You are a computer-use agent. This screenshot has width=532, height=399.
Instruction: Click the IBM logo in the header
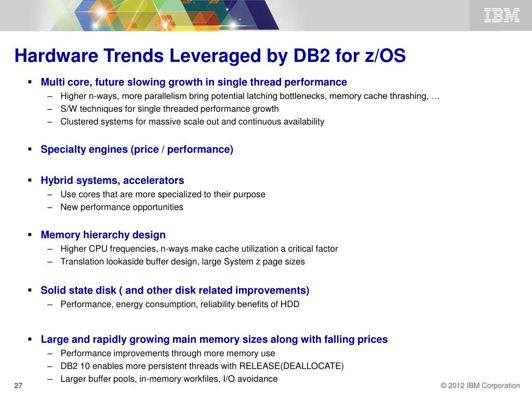click(x=501, y=16)
